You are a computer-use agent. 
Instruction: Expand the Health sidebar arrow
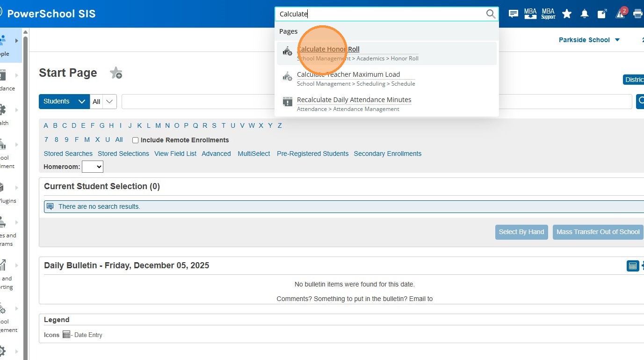[17, 110]
